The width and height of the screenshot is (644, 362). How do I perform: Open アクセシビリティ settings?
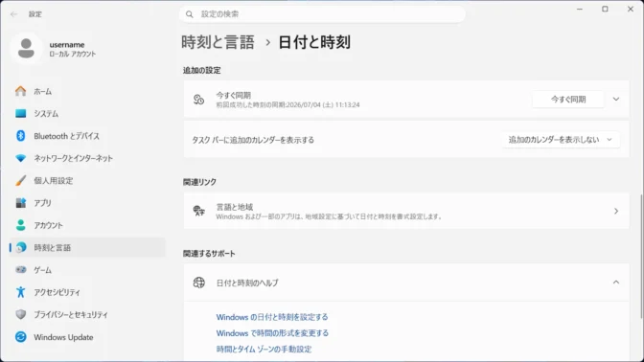click(87, 292)
